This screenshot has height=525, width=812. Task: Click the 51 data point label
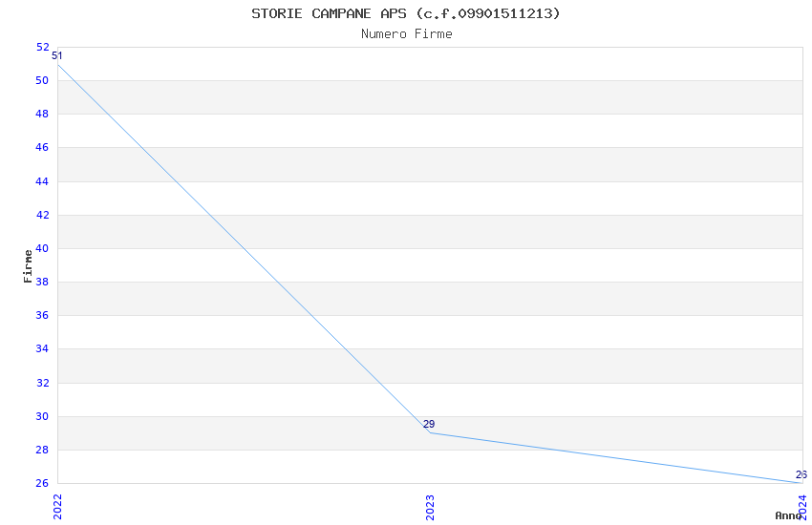pyautogui.click(x=57, y=56)
